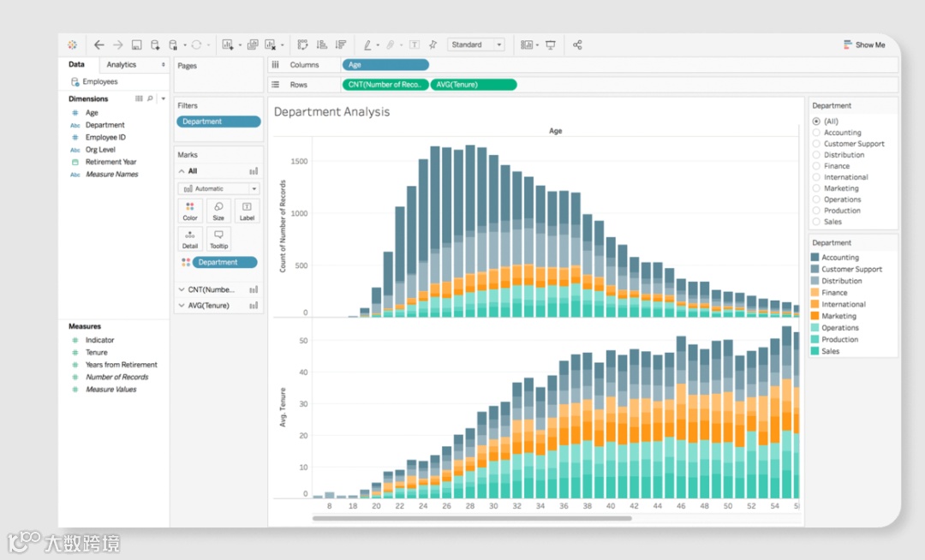This screenshot has height=560, width=925.
Task: Click the Show Me button
Action: 864,45
